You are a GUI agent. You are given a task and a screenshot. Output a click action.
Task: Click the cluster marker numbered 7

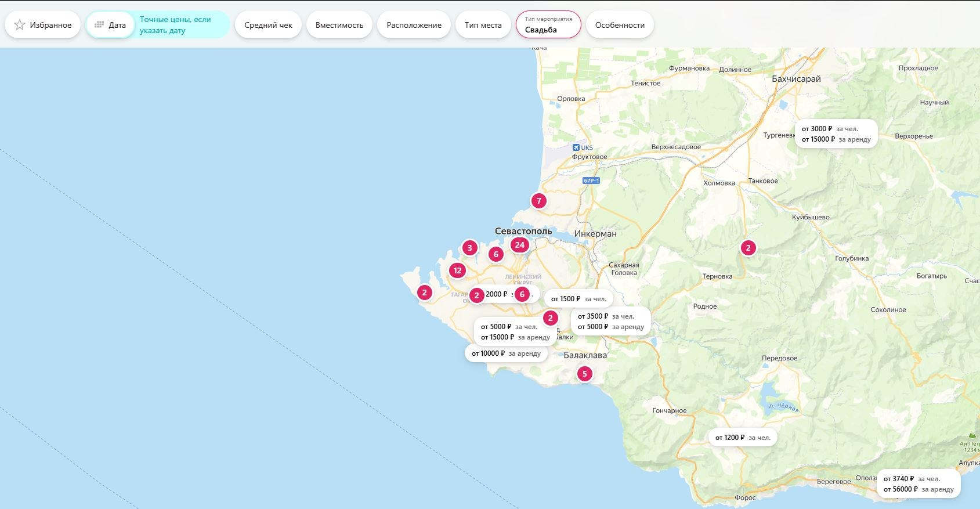pyautogui.click(x=538, y=201)
